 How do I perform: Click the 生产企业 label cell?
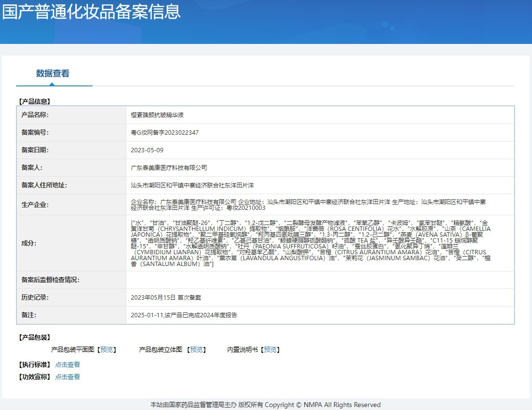[x=72, y=205]
